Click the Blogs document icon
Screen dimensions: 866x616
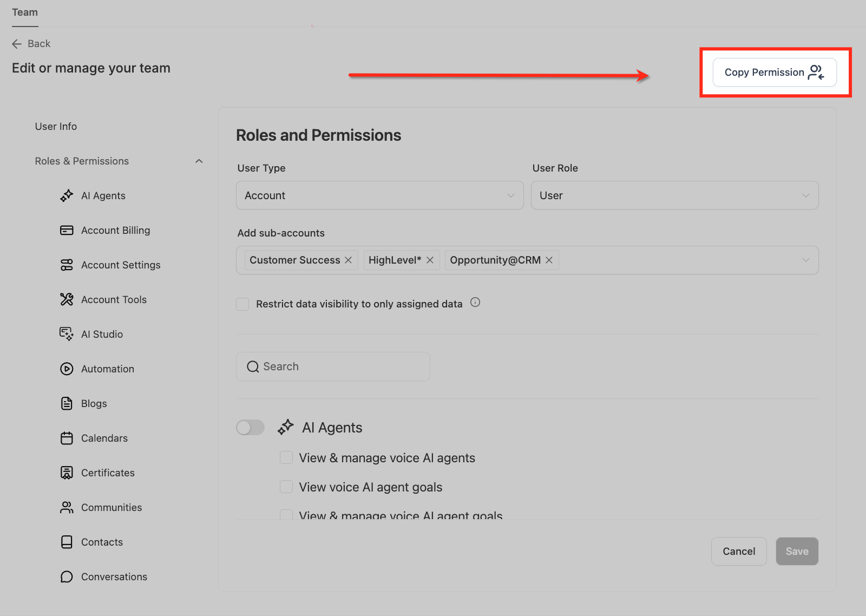pyautogui.click(x=67, y=403)
